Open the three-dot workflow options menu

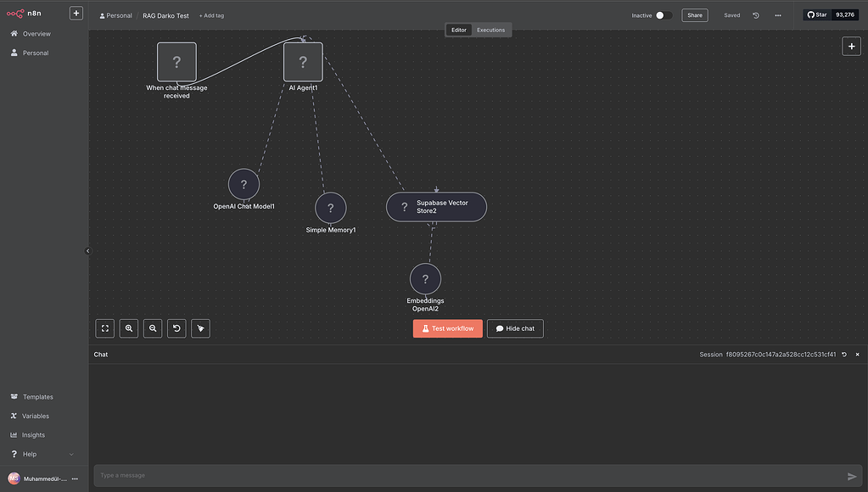tap(778, 15)
